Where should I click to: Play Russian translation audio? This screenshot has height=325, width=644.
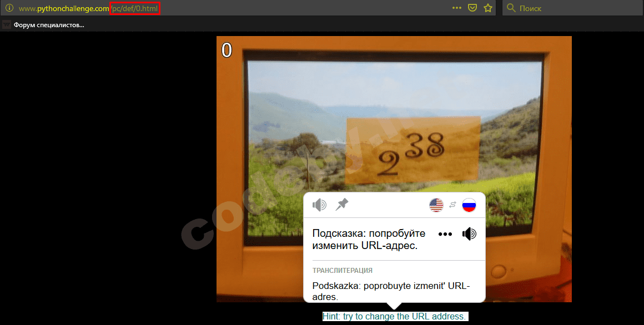pos(469,234)
